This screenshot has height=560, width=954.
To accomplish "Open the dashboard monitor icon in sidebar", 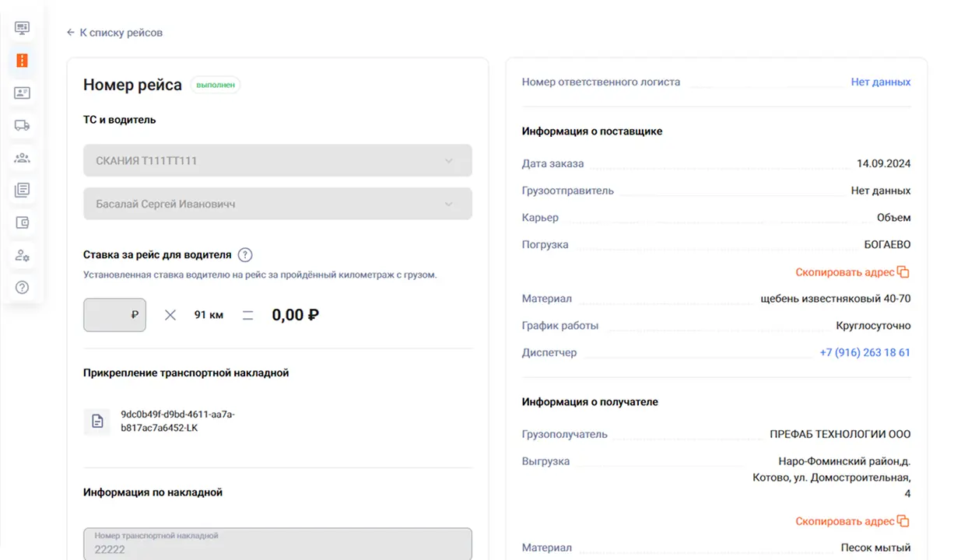I will coord(22,28).
